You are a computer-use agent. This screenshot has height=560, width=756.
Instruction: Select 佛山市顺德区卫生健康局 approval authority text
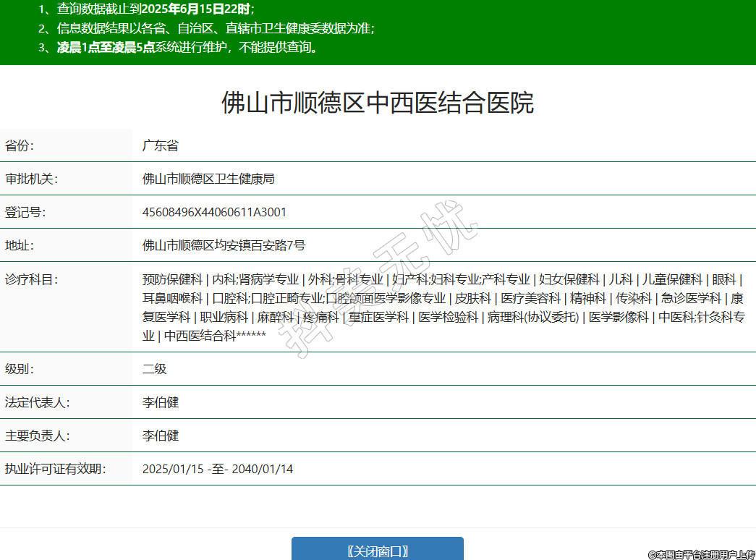tap(208, 179)
